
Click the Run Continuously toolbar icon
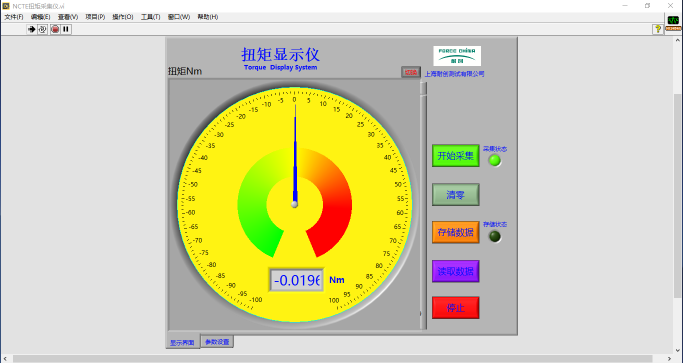click(x=43, y=29)
